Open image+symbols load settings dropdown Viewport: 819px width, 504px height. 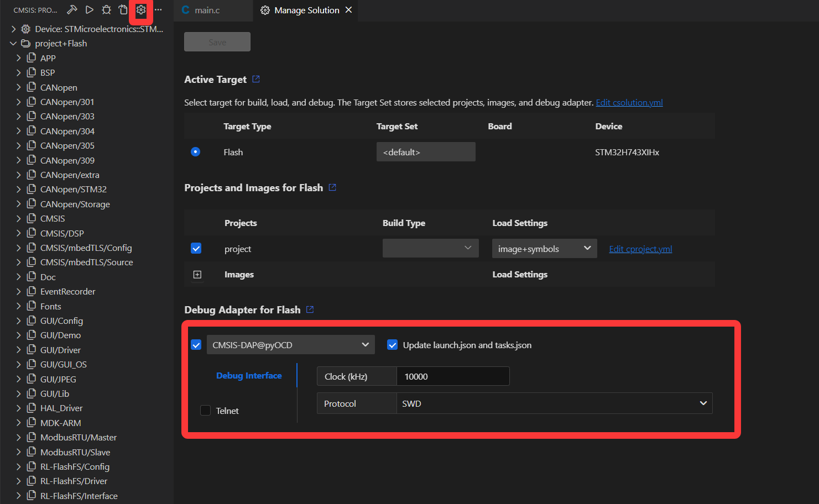pos(544,249)
